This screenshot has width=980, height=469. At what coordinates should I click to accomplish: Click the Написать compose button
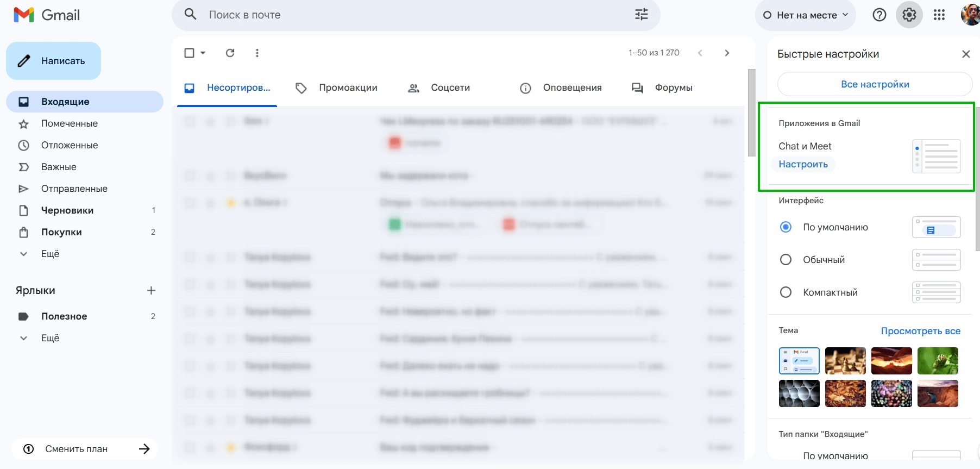coord(53,61)
